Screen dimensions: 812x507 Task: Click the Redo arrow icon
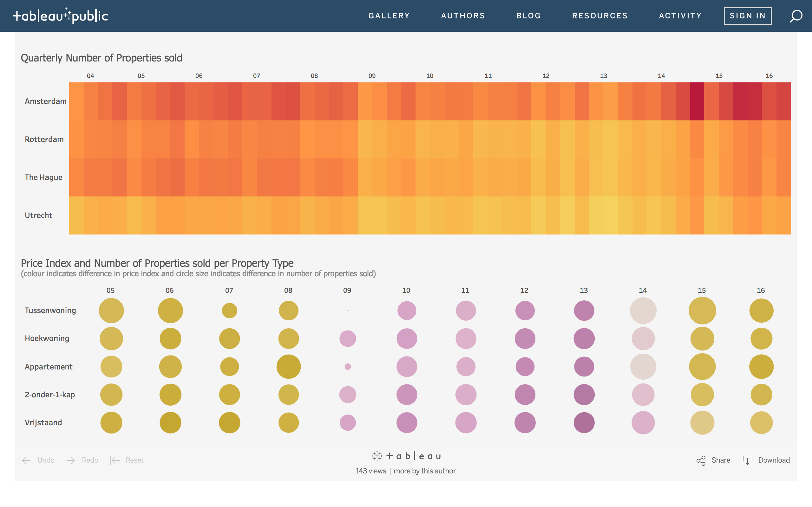pos(71,460)
